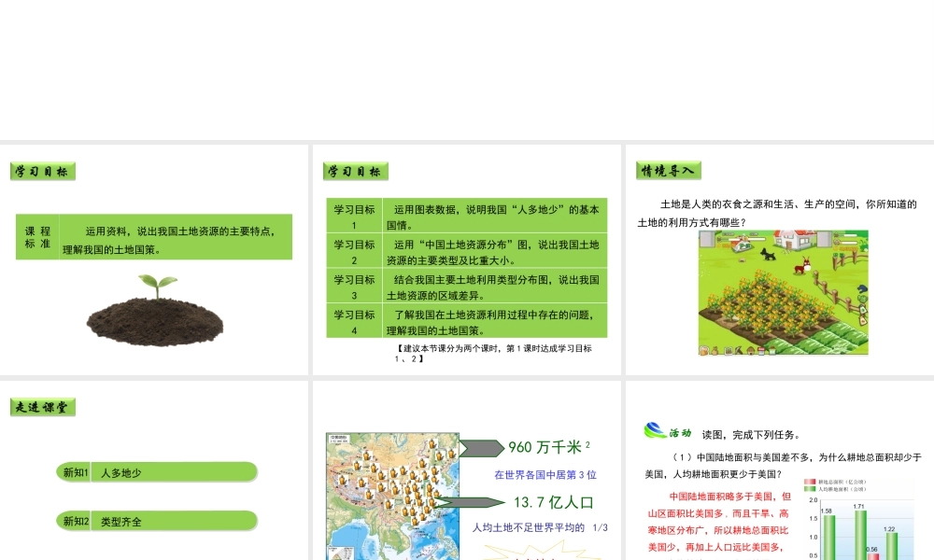Select the 新知2 类型齐全 item
Screen dimensions: 934x560
click(156, 521)
